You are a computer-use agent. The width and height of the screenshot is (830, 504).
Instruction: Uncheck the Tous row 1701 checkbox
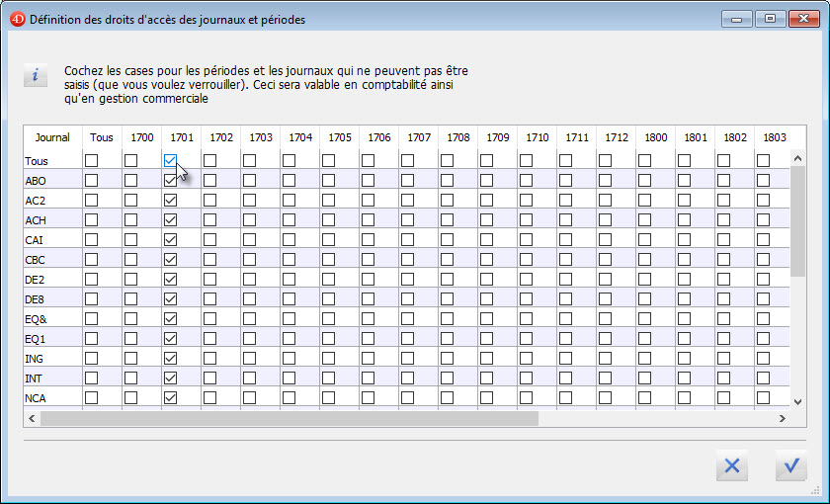click(170, 160)
